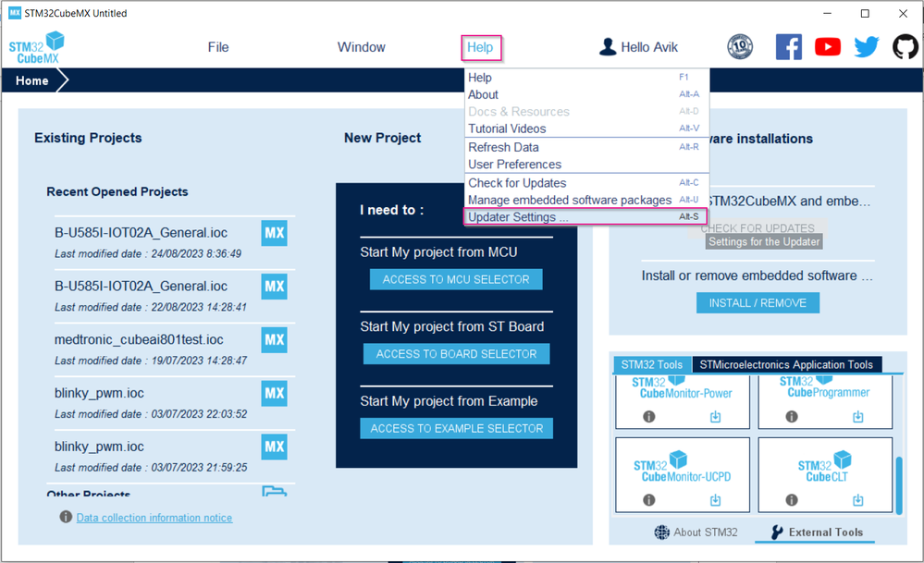This screenshot has height=563, width=924.
Task: Open the STM32CubeMX logo home
Action: pyautogui.click(x=37, y=48)
